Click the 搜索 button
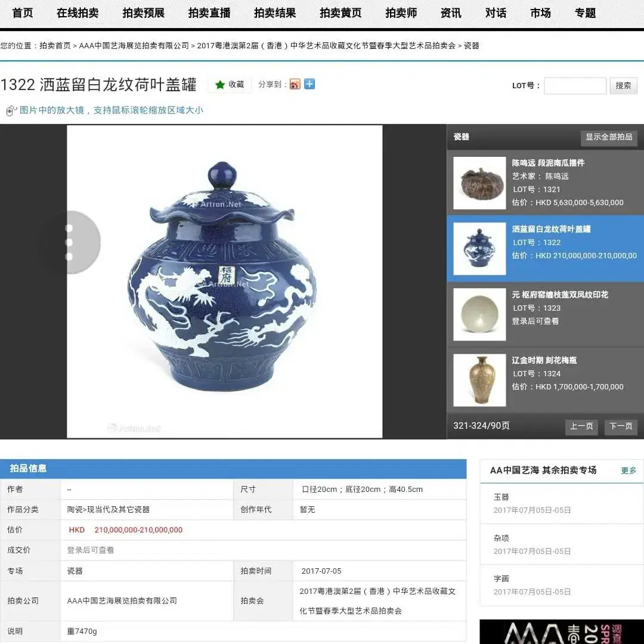The height and width of the screenshot is (644, 644). tap(623, 86)
